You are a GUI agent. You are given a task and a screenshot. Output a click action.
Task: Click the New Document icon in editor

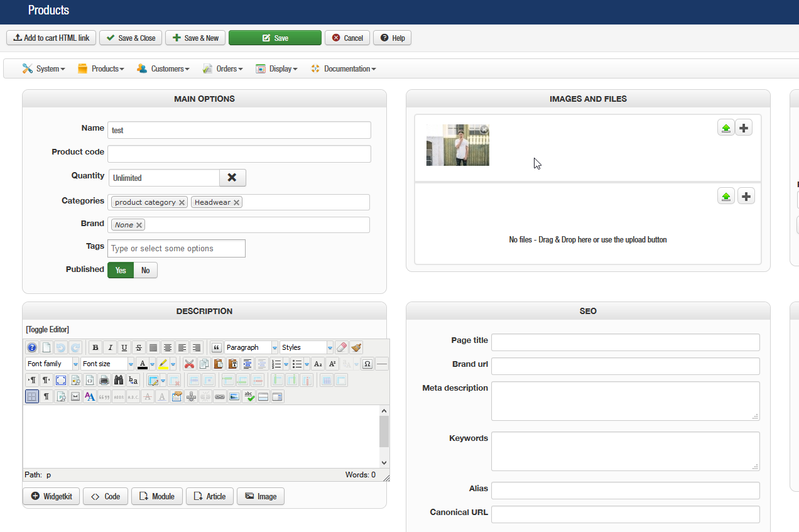[46, 347]
